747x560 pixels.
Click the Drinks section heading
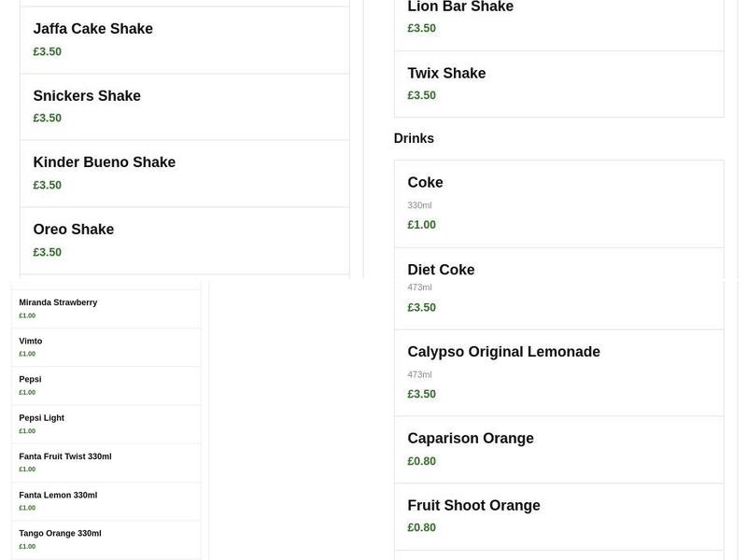click(414, 138)
